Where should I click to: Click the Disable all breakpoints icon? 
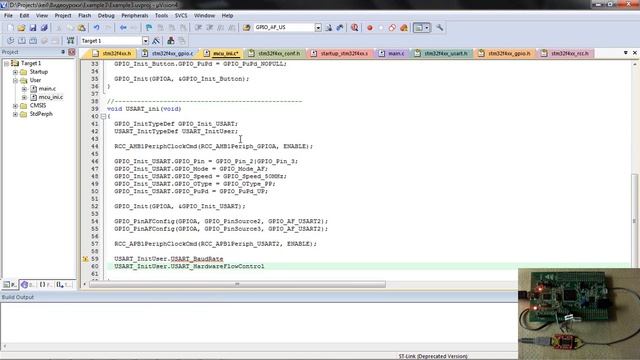tap(392, 28)
